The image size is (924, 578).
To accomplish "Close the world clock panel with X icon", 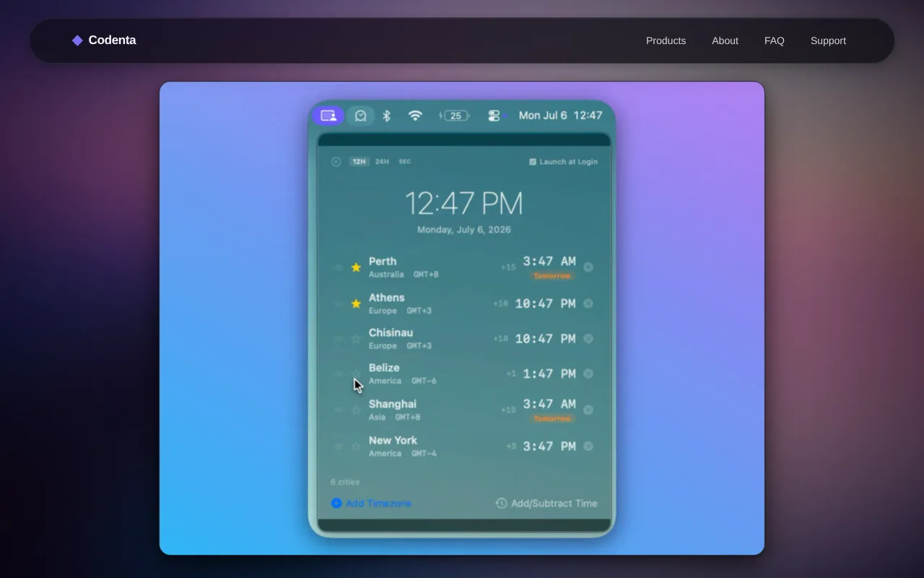I will click(336, 162).
